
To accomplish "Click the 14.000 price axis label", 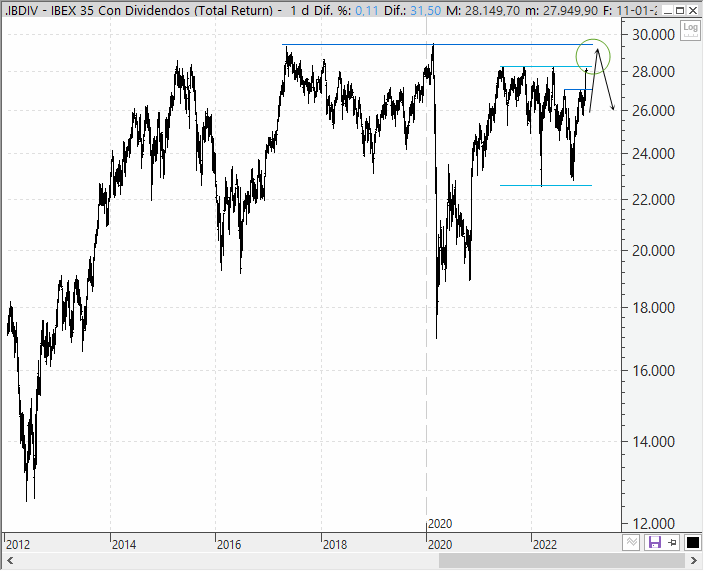I will 653,442.
